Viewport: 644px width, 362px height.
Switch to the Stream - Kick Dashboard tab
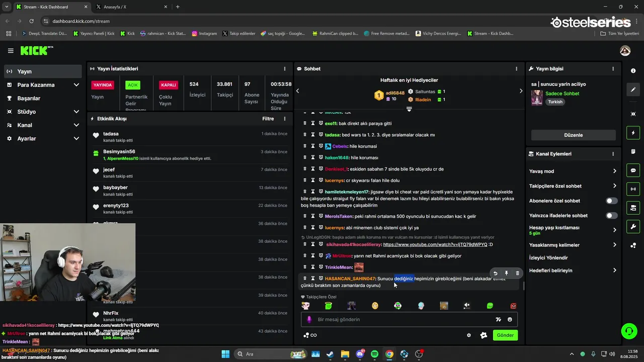tap(51, 7)
